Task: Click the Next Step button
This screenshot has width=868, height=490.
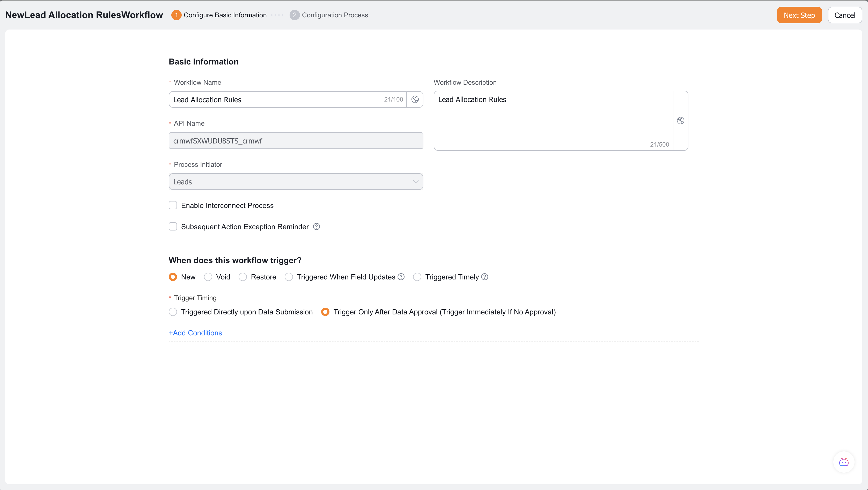Action: [x=799, y=15]
